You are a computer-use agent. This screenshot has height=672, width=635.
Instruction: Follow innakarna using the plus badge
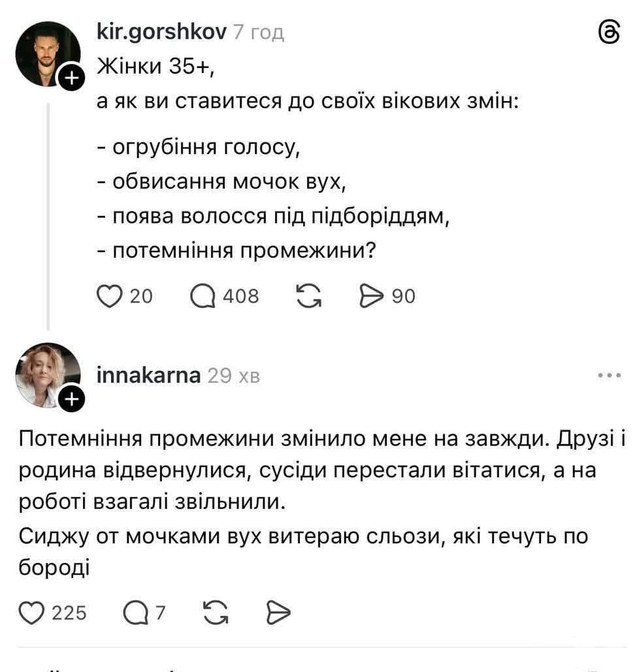coord(71,398)
